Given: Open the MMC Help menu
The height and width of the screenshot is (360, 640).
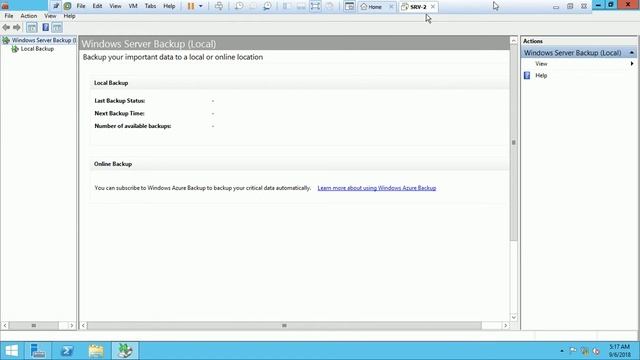Looking at the screenshot, I should click(69, 16).
